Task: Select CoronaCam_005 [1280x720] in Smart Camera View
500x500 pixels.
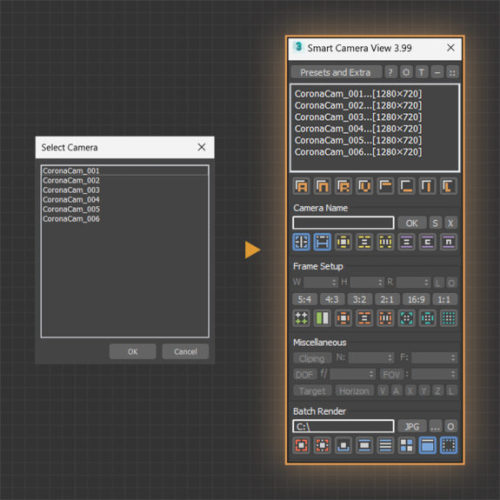Action: click(358, 140)
